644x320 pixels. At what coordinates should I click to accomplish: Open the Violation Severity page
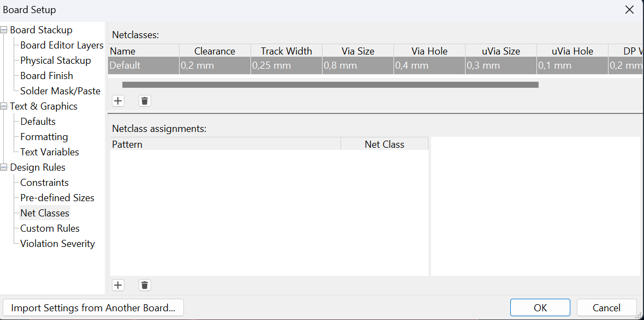pos(57,244)
